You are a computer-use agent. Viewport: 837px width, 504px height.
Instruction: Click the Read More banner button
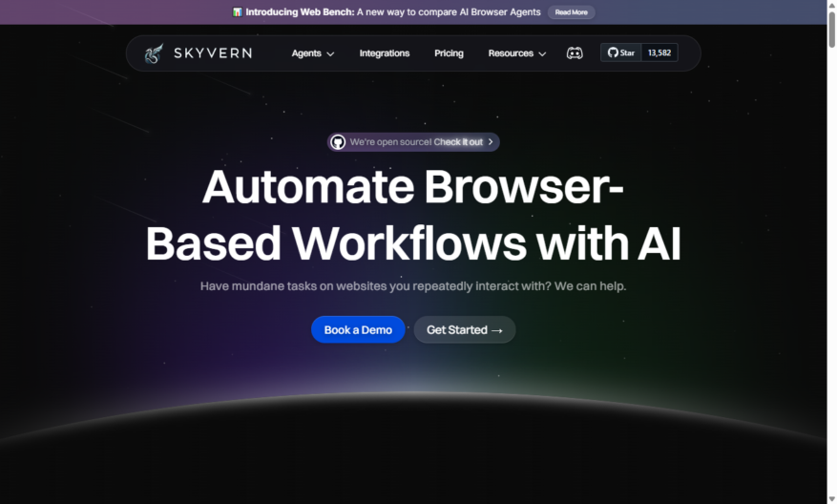tap(571, 12)
